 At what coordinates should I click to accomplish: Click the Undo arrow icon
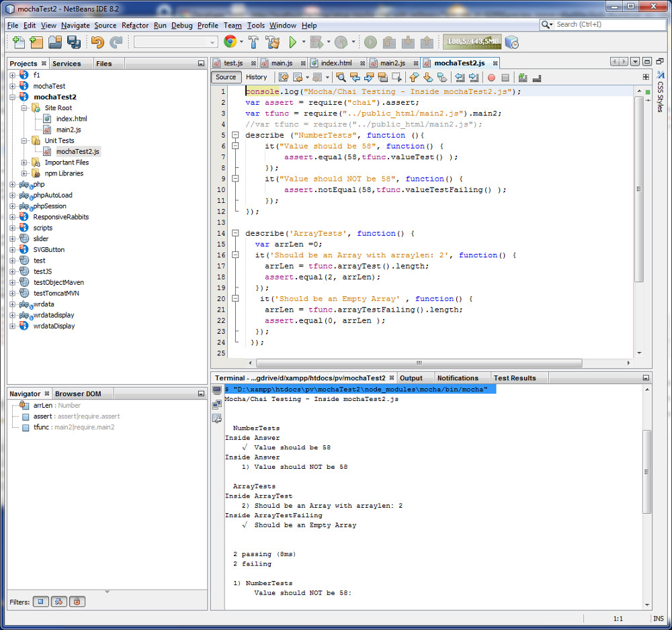(97, 42)
